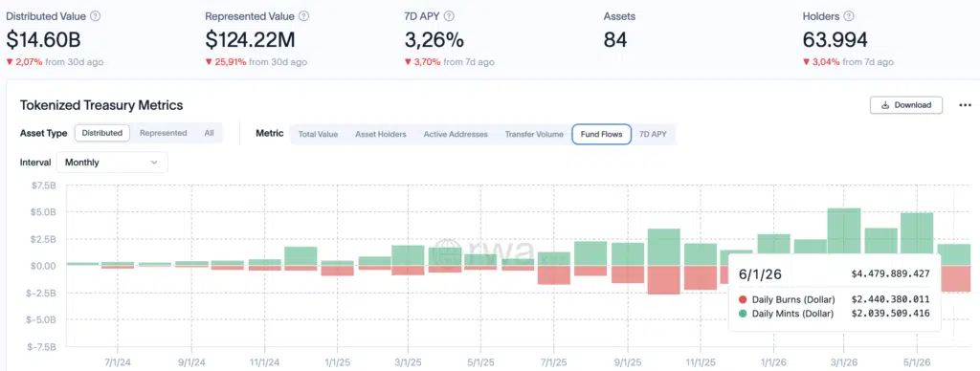Open the Monthly interval dropdown
The height and width of the screenshot is (371, 980).
112,163
